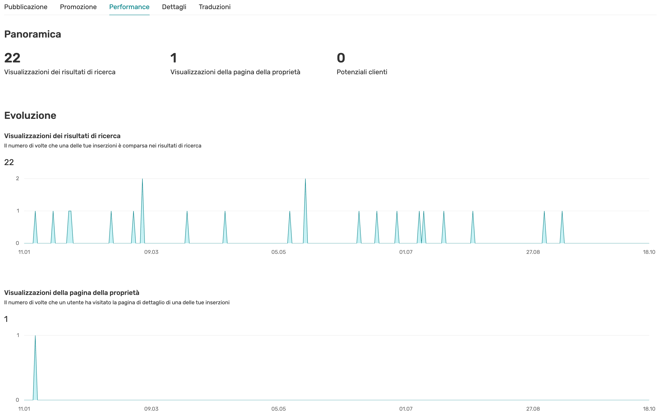
Task: Click the last spike after 27.08 in search chart
Action: [562, 227]
